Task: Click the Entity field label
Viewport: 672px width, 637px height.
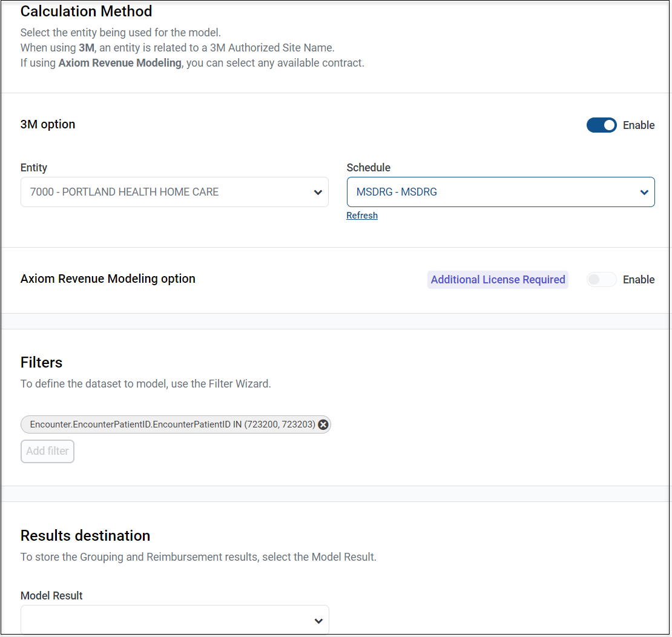Action: (x=34, y=168)
